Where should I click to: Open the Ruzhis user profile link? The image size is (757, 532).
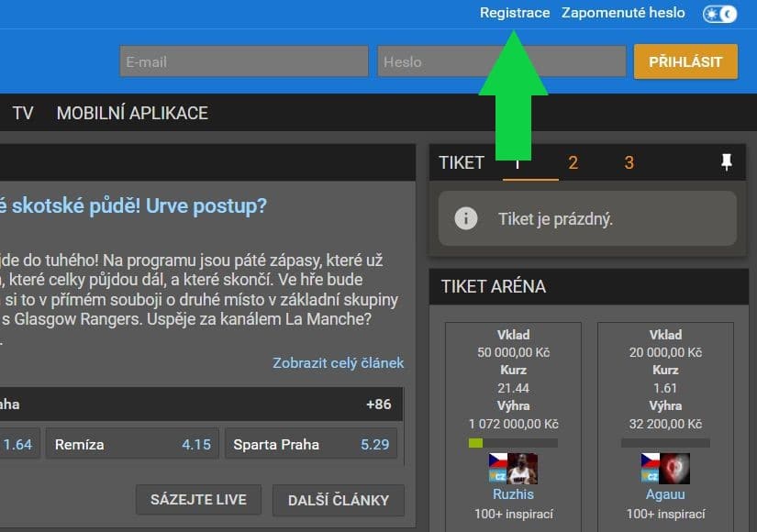click(513, 494)
